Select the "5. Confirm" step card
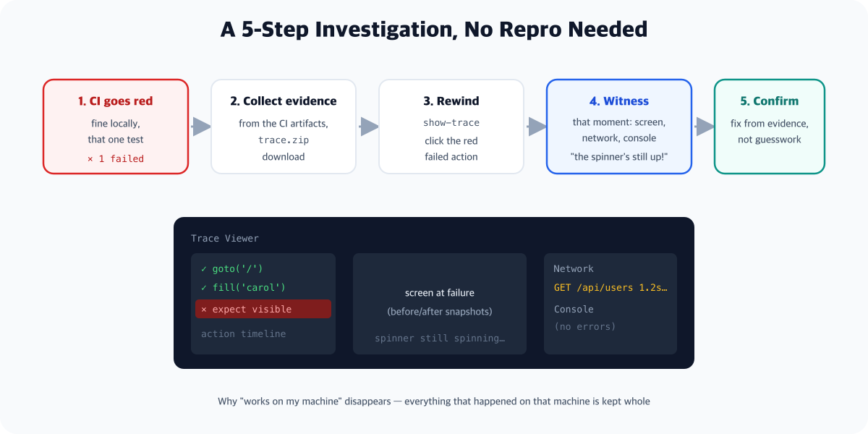 [x=770, y=127]
